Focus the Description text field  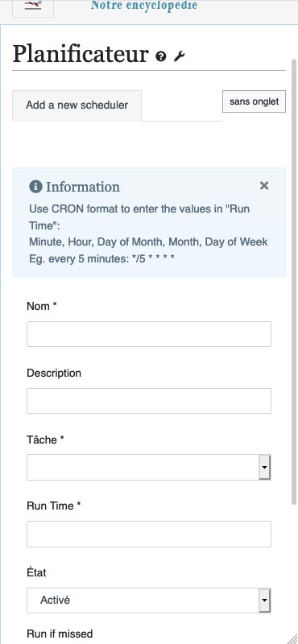(149, 401)
